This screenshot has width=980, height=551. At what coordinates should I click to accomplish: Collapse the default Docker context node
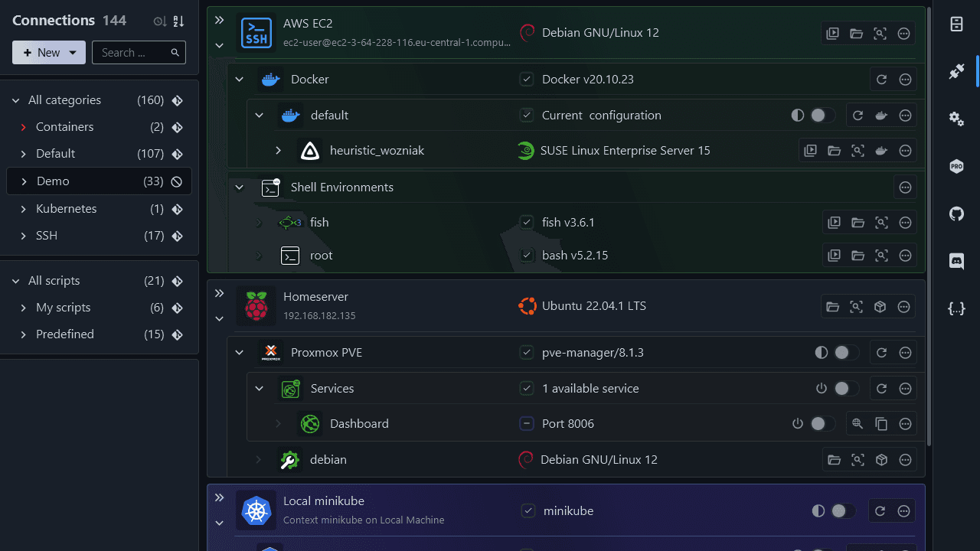click(x=259, y=116)
